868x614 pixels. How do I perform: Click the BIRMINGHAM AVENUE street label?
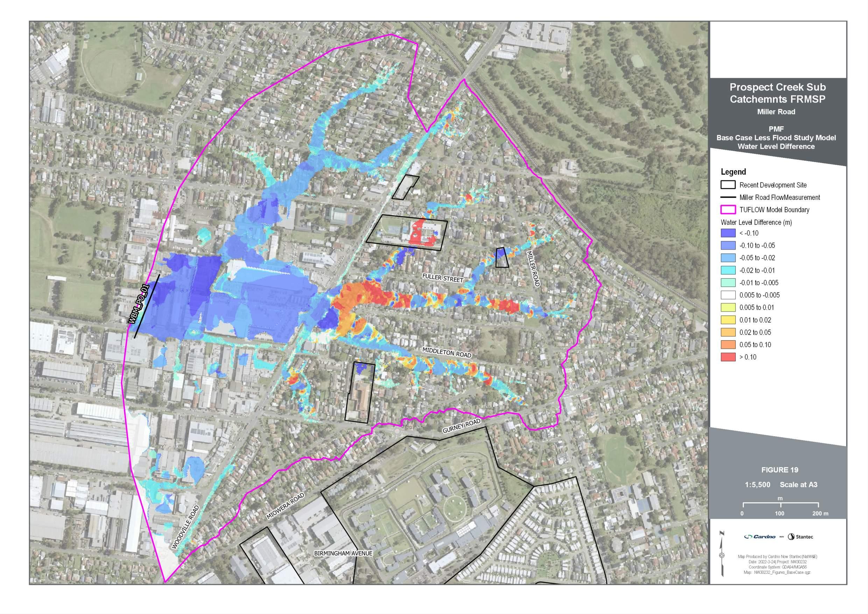tap(343, 553)
